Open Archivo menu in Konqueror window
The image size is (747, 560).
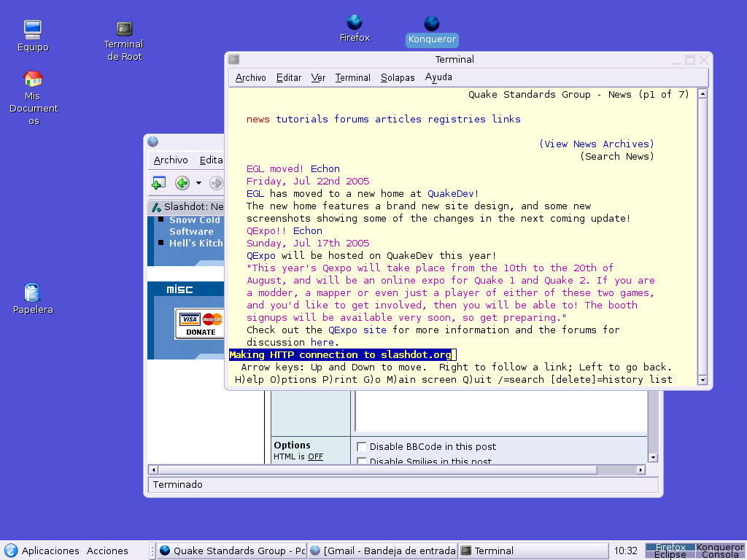171,160
